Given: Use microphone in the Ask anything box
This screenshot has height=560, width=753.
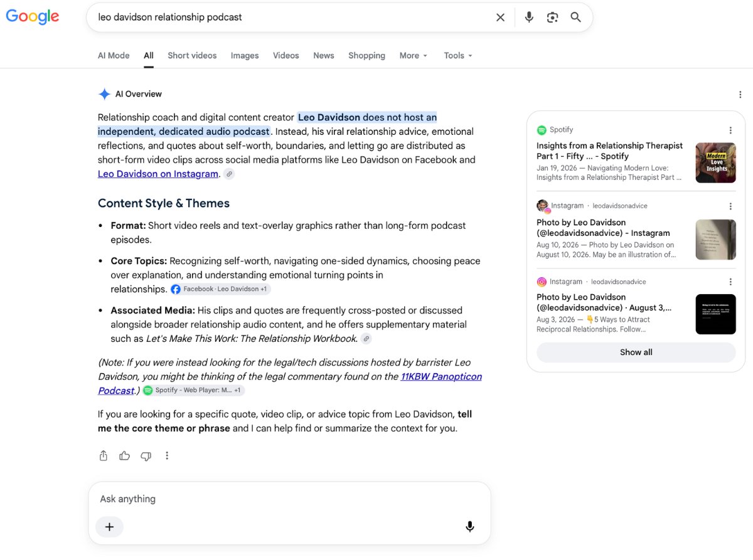Looking at the screenshot, I should pos(469,527).
